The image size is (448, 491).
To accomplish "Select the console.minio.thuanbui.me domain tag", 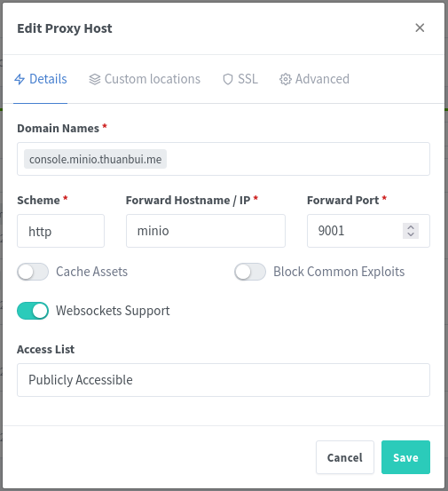I will coord(96,159).
